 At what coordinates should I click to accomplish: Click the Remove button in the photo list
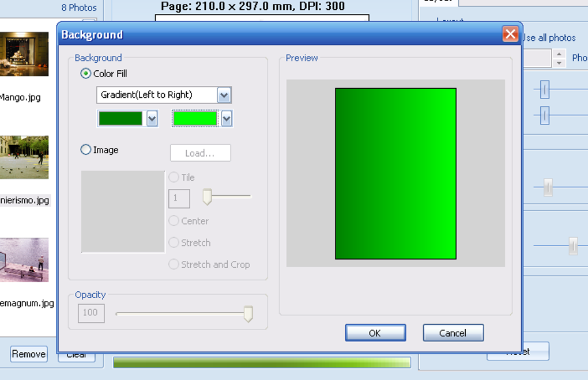tap(28, 354)
